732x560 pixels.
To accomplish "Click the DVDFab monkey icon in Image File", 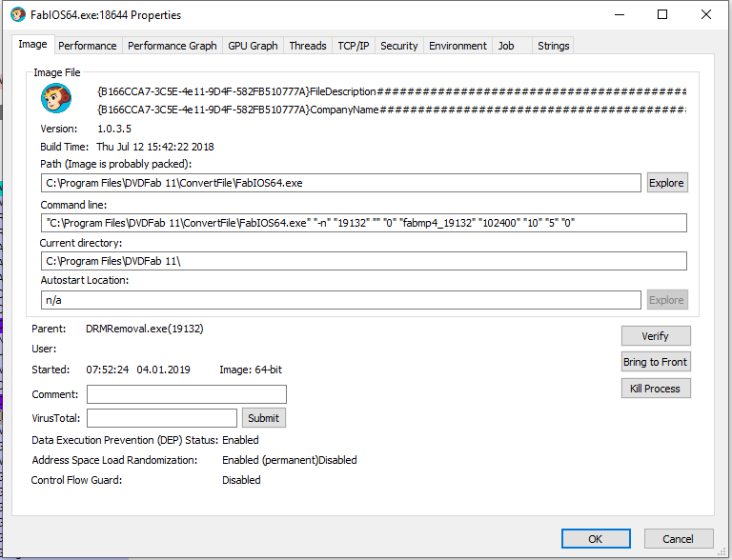I will (x=56, y=99).
